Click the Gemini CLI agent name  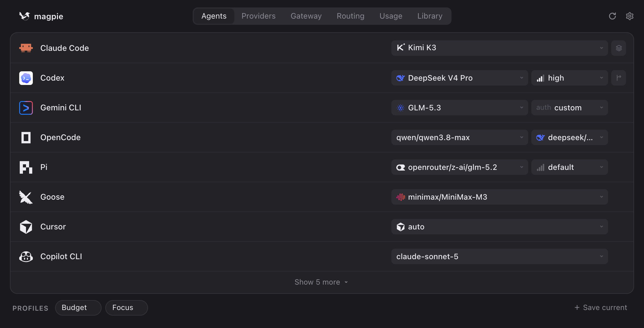[x=61, y=108]
